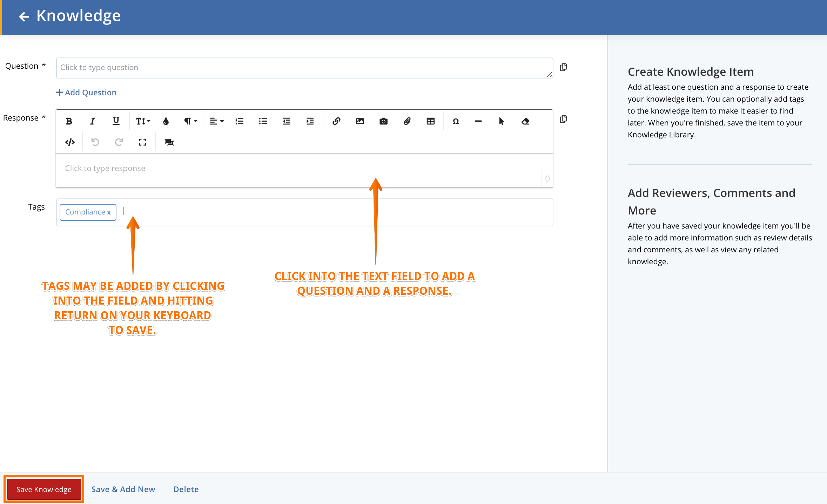827x504 pixels.
Task: Insert an image into the response
Action: coord(360,121)
